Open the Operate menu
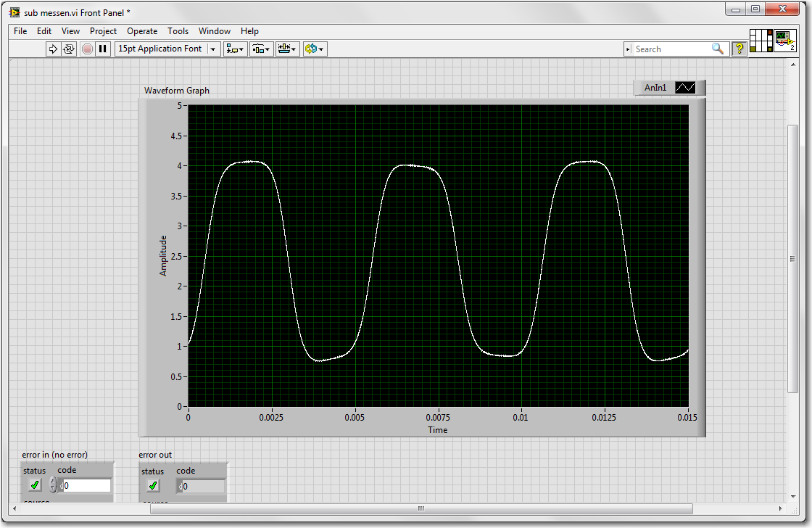This screenshot has width=812, height=528. coord(142,31)
